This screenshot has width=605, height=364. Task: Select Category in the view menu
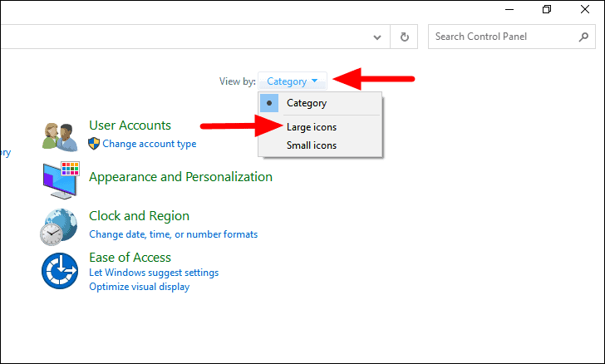click(x=320, y=103)
